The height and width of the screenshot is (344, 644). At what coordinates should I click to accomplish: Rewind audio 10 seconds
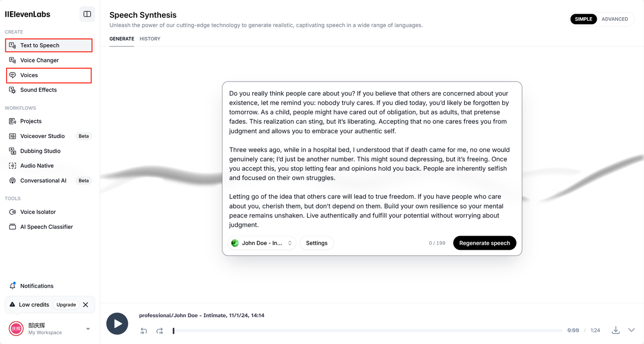[x=143, y=331]
